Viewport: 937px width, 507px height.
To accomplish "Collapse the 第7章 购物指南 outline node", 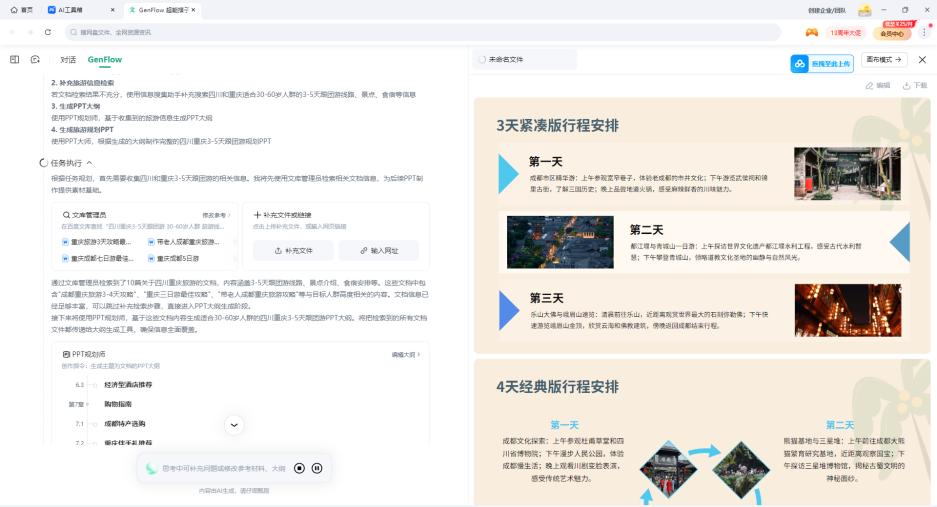I will point(88,405).
